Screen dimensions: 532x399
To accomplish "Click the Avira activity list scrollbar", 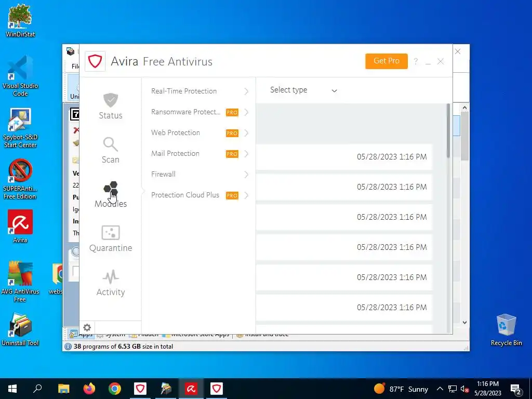I will pos(448,130).
